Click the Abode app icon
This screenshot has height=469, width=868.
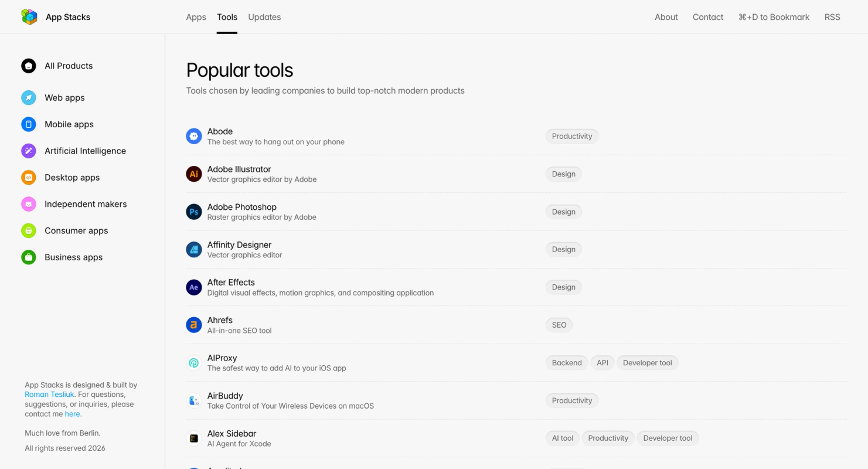point(194,136)
